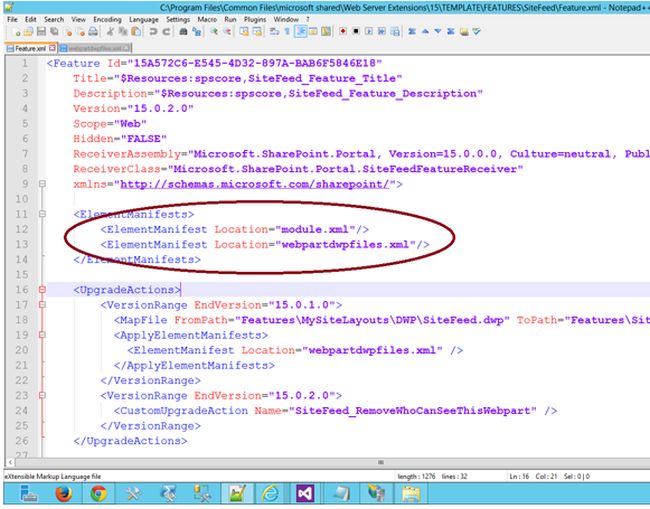The image size is (650, 509).
Task: Toggle Show All Characters pilcrow icon
Action: tap(287, 32)
